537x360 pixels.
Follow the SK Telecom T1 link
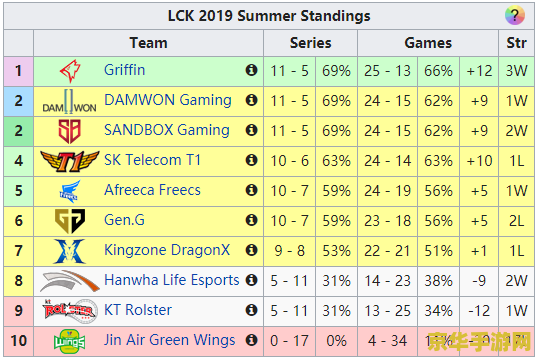(x=152, y=160)
